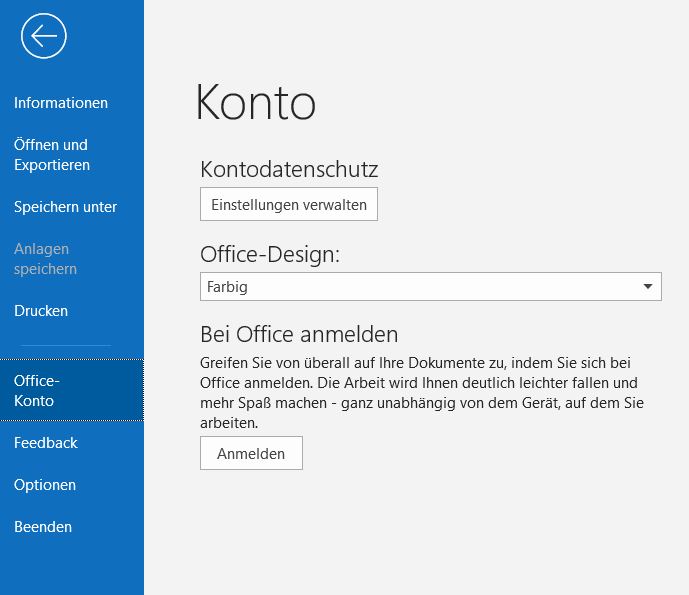Open the Informationen menu item
The height and width of the screenshot is (595, 689).
61,103
